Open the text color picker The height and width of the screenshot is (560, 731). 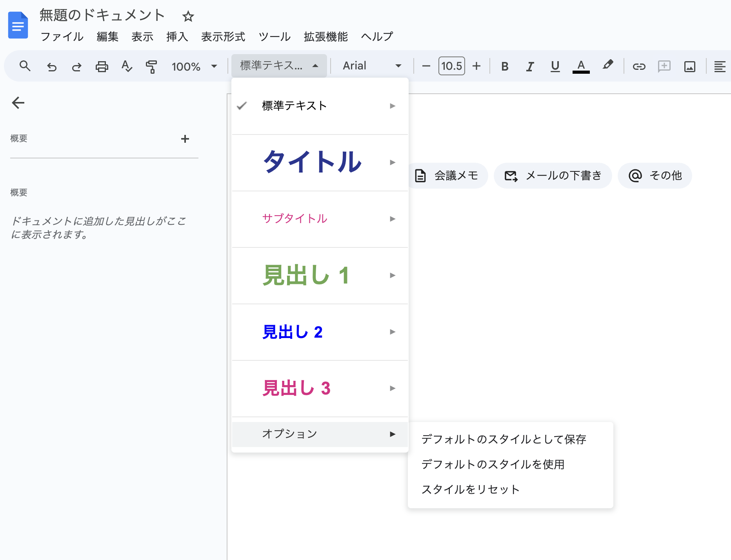click(x=581, y=66)
